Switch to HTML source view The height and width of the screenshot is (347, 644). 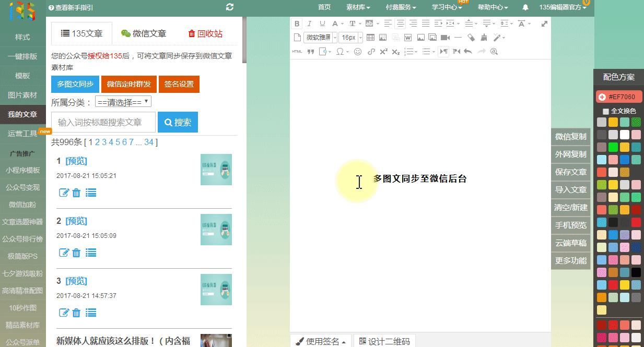point(298,51)
